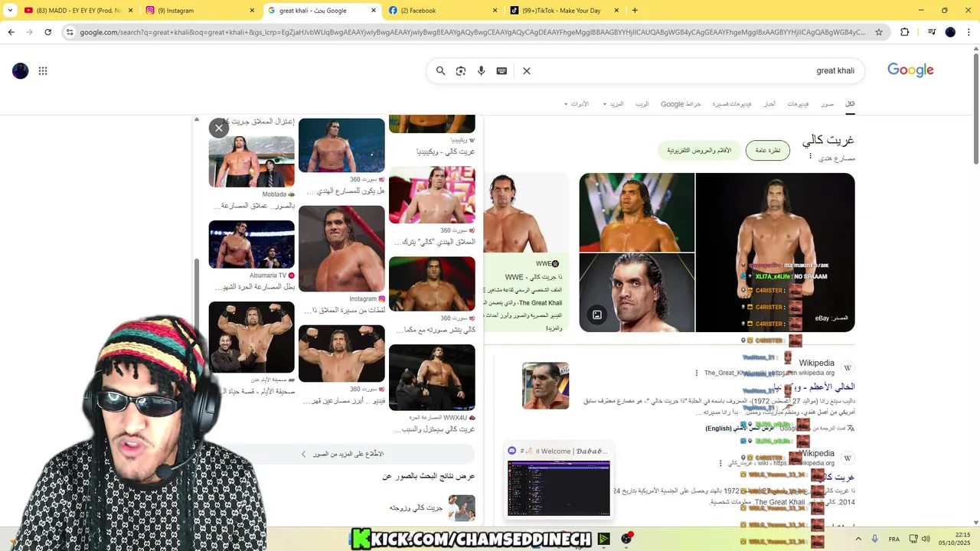Screen dimensions: 980x551
Task: Open the Discord taskbar preview thumbnail
Action: [x=559, y=488]
